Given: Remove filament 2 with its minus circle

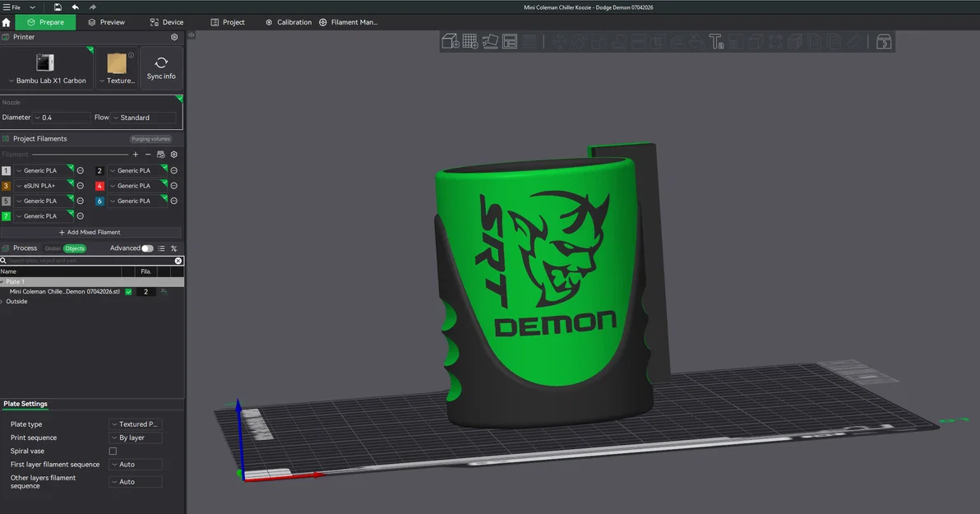Looking at the screenshot, I should [x=173, y=170].
